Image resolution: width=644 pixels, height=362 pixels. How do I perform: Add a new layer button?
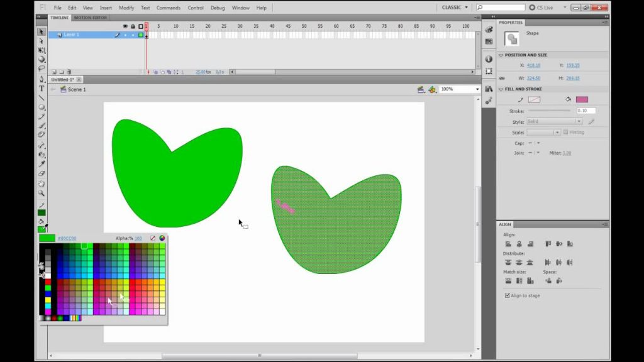tap(54, 72)
